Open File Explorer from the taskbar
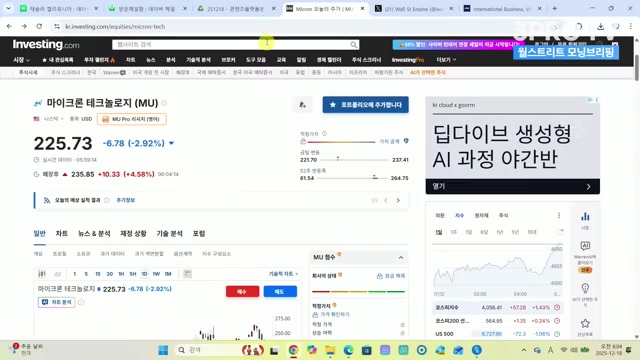This screenshot has height=360, width=640. coord(330,350)
